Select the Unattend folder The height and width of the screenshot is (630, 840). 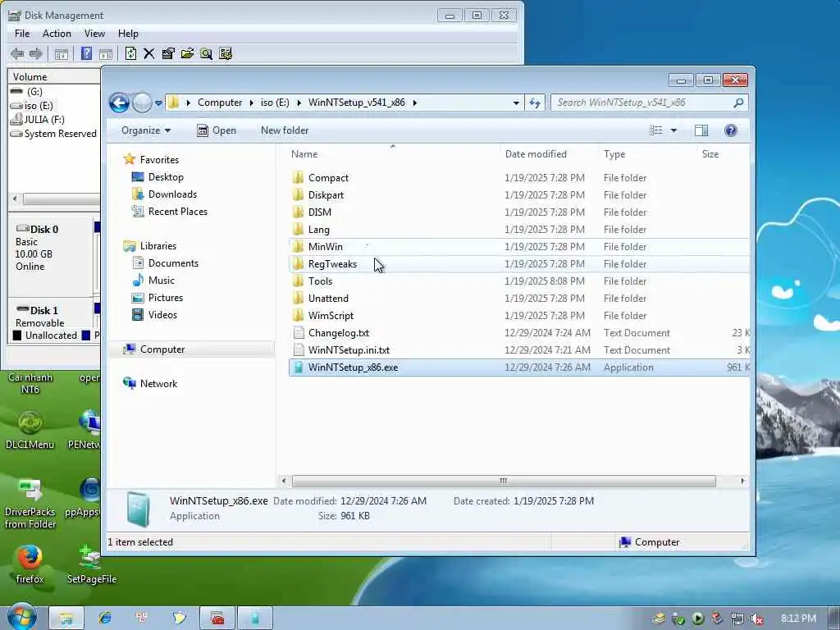(x=518, y=299)
